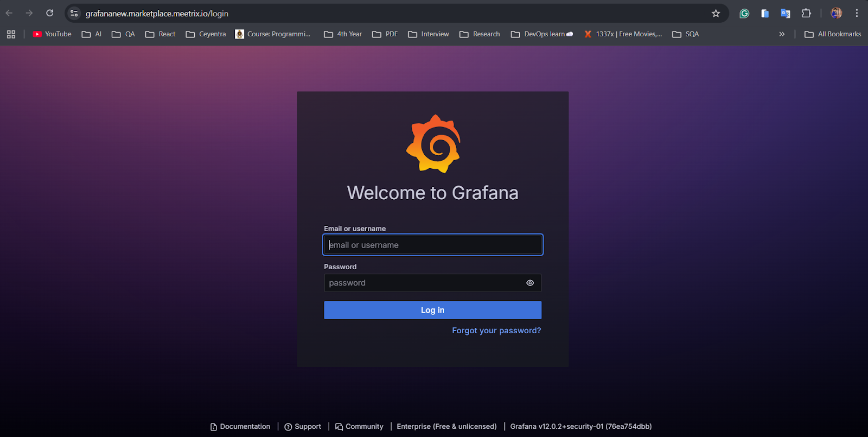Toggle password visibility eye icon
Screen dimensions: 868x437
click(x=530, y=283)
